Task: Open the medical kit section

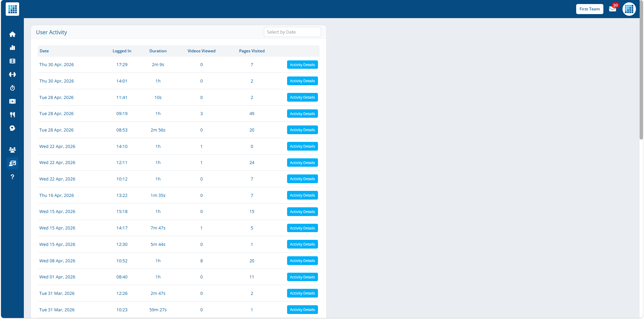Action: coord(12,101)
